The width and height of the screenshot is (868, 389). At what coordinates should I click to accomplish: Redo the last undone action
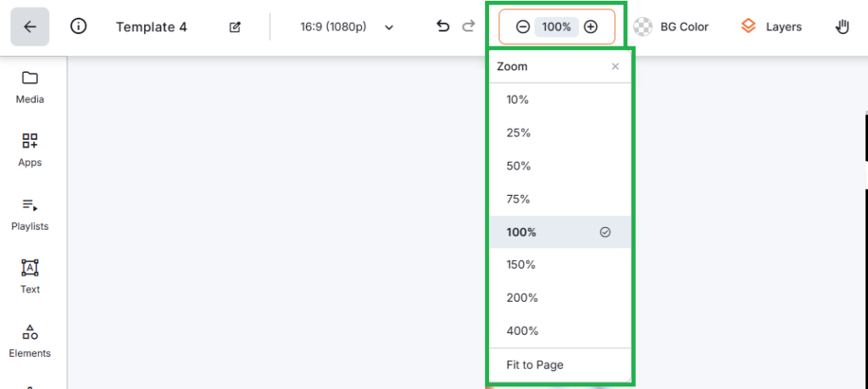(x=469, y=26)
